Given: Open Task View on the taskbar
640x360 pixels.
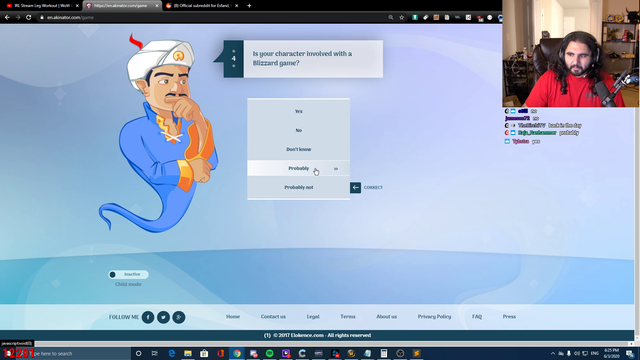Looking at the screenshot, I should (155, 353).
